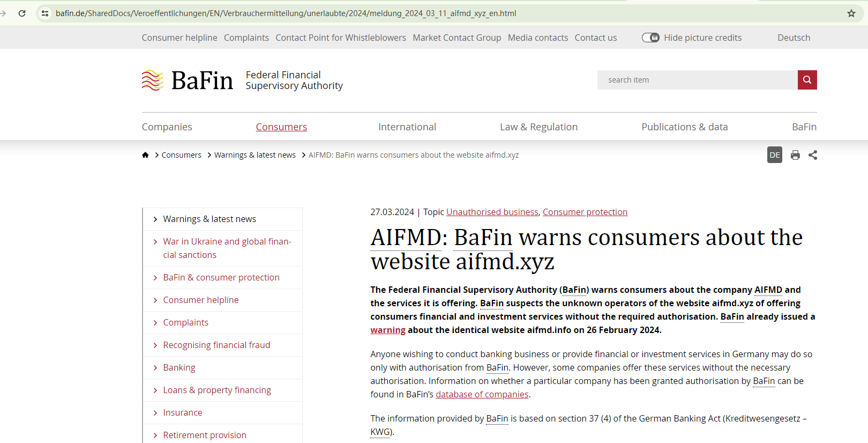Expand Consumer helpline sidebar chevron
The width and height of the screenshot is (868, 443).
tap(155, 300)
